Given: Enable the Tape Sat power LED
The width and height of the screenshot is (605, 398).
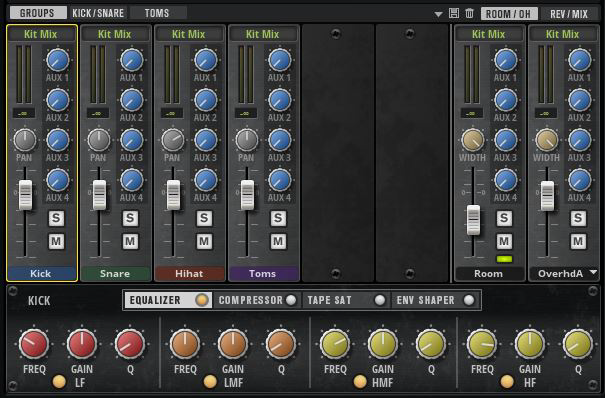Looking at the screenshot, I should point(380,300).
